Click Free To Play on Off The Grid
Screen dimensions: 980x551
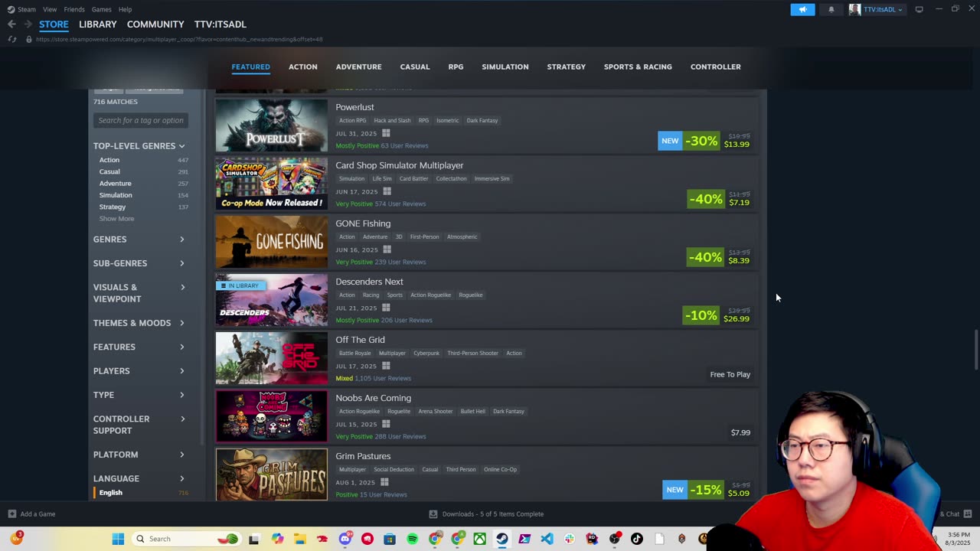point(730,374)
